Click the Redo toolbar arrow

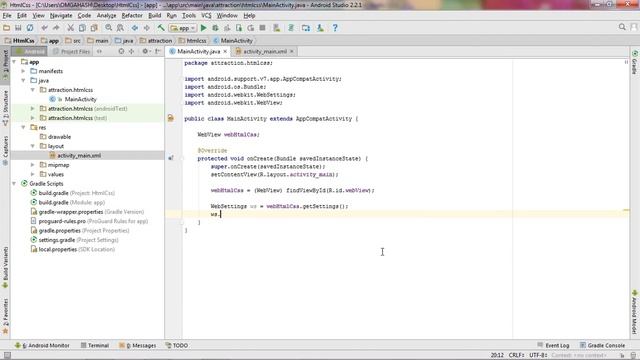[56, 28]
